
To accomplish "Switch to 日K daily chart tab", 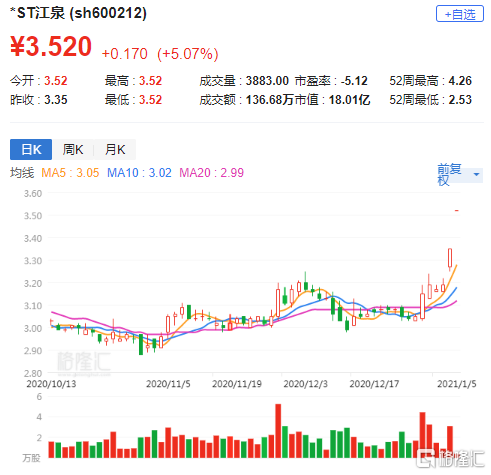I will coord(31,149).
